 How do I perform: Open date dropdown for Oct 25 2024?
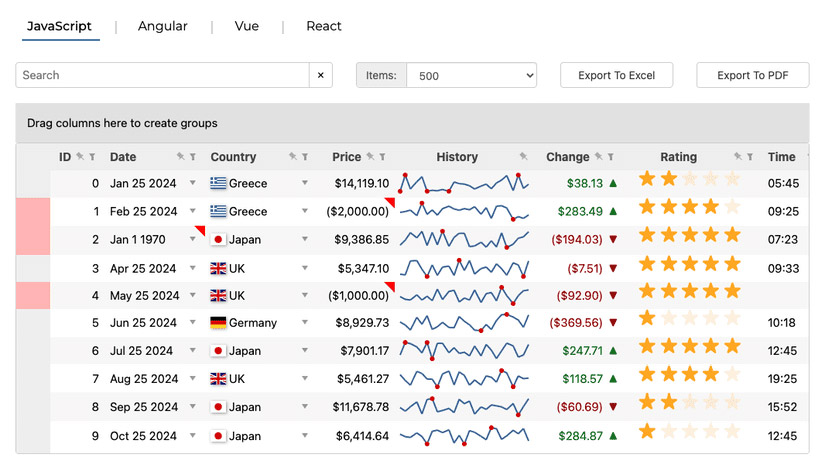[193, 436]
